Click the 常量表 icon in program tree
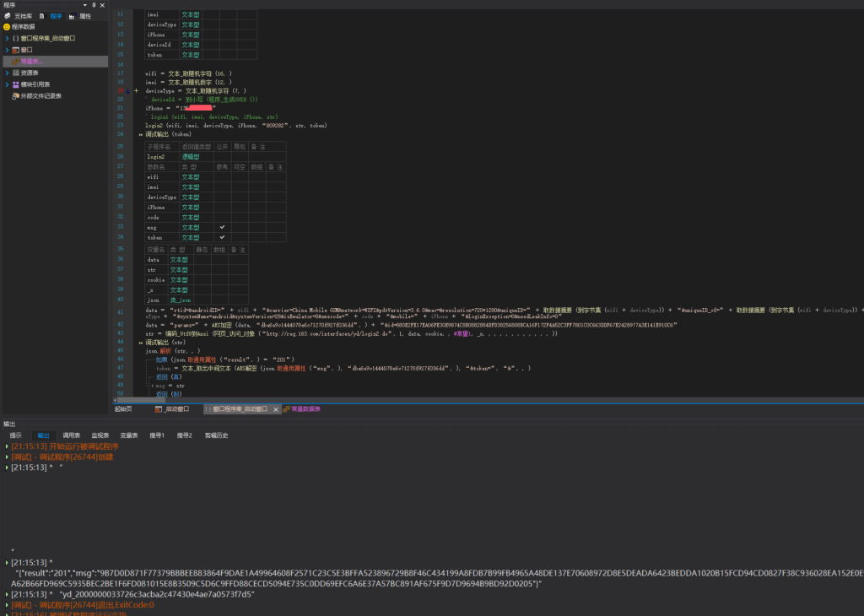 [x=16, y=62]
